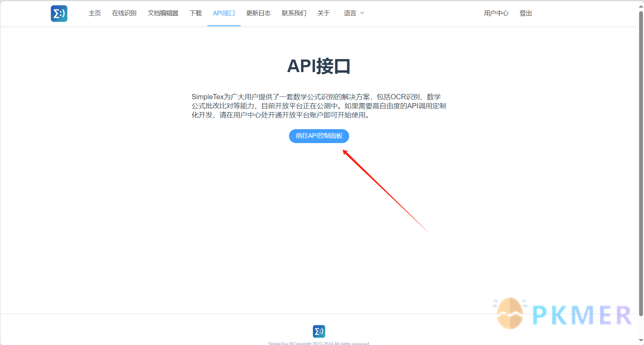
Task: Open 用户中心
Action: pyautogui.click(x=496, y=13)
